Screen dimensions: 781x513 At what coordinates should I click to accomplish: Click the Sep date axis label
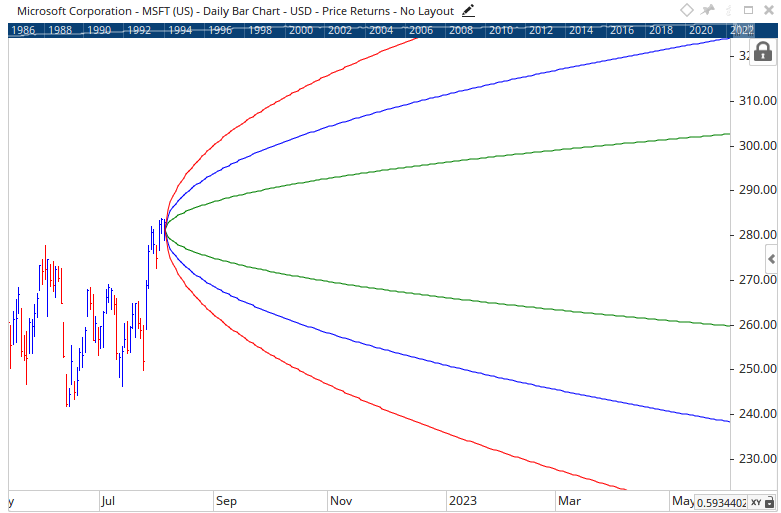[x=226, y=501]
